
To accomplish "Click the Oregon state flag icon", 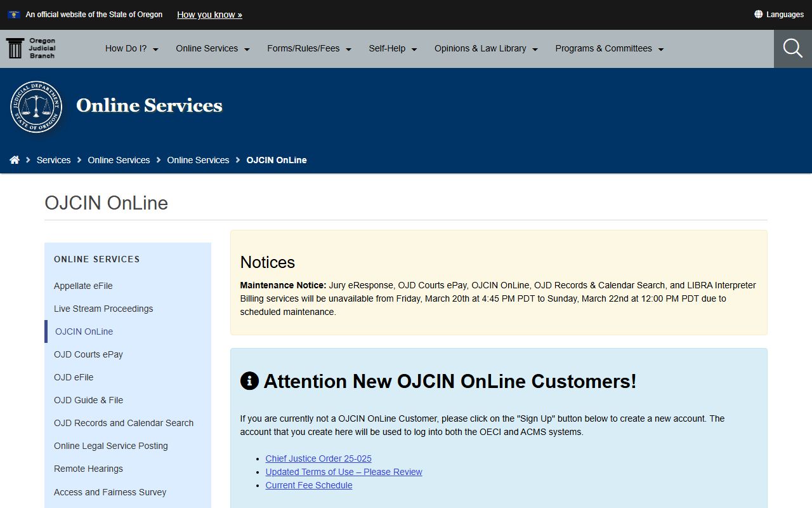I will [x=13, y=15].
